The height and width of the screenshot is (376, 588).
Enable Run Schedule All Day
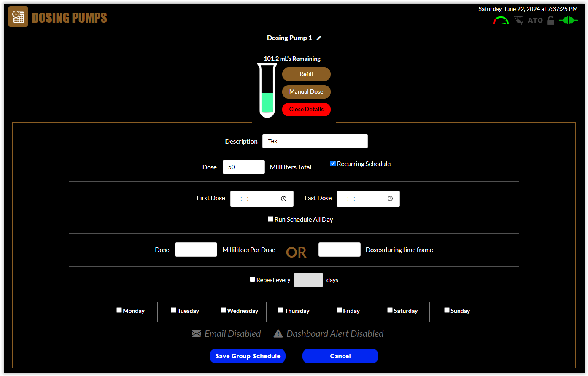point(271,219)
